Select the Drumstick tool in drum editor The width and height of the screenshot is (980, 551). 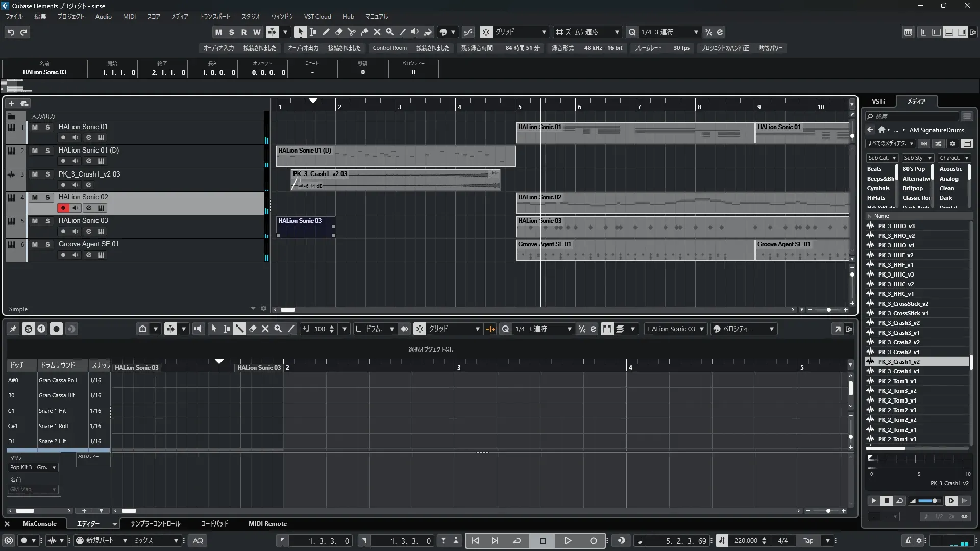tap(239, 329)
